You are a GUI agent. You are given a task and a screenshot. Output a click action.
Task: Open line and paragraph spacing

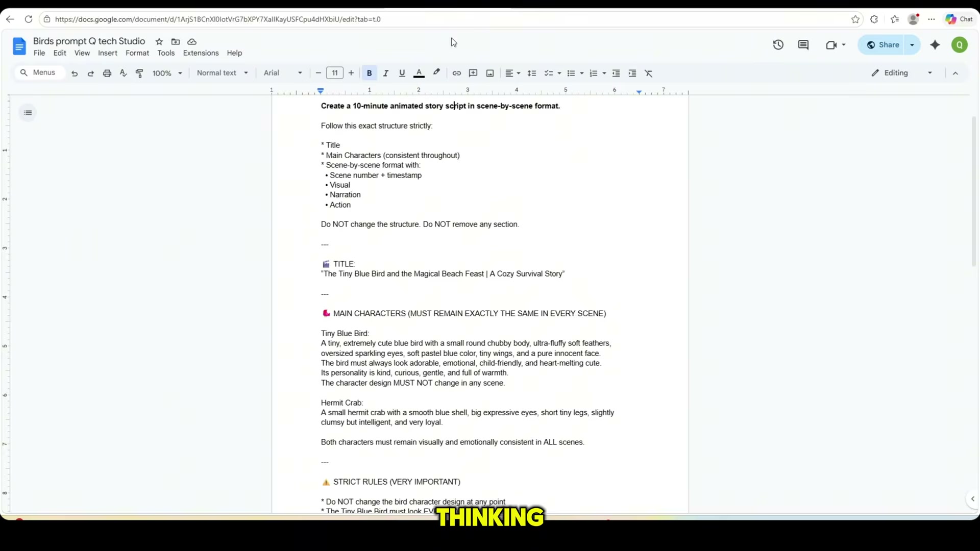point(532,73)
